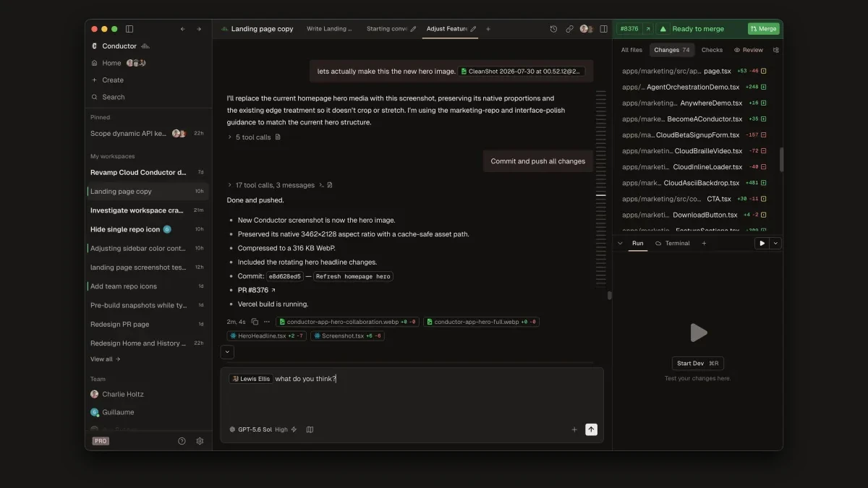868x488 pixels.
Task: Copy link with the chain icon
Action: click(x=569, y=29)
